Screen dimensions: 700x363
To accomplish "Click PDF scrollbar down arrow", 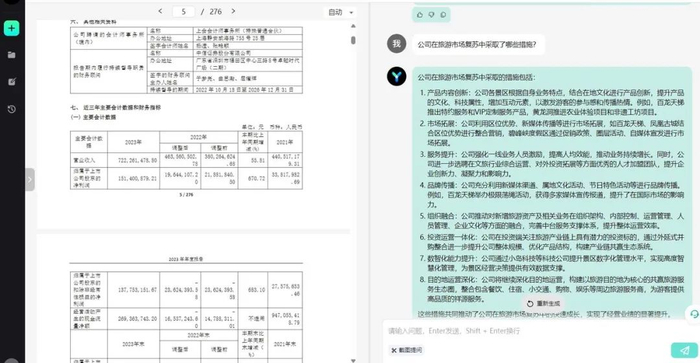I will [x=353, y=360].
